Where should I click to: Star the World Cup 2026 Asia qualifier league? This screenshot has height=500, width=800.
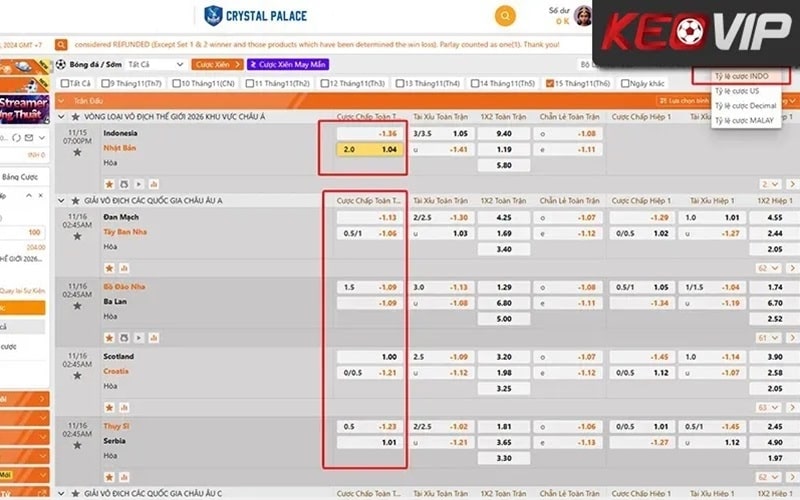[76, 117]
